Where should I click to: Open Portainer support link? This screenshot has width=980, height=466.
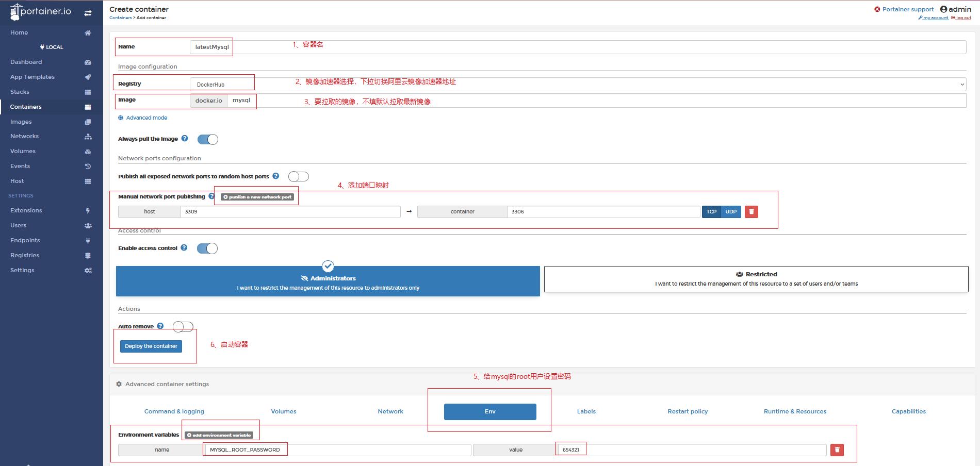pyautogui.click(x=904, y=9)
